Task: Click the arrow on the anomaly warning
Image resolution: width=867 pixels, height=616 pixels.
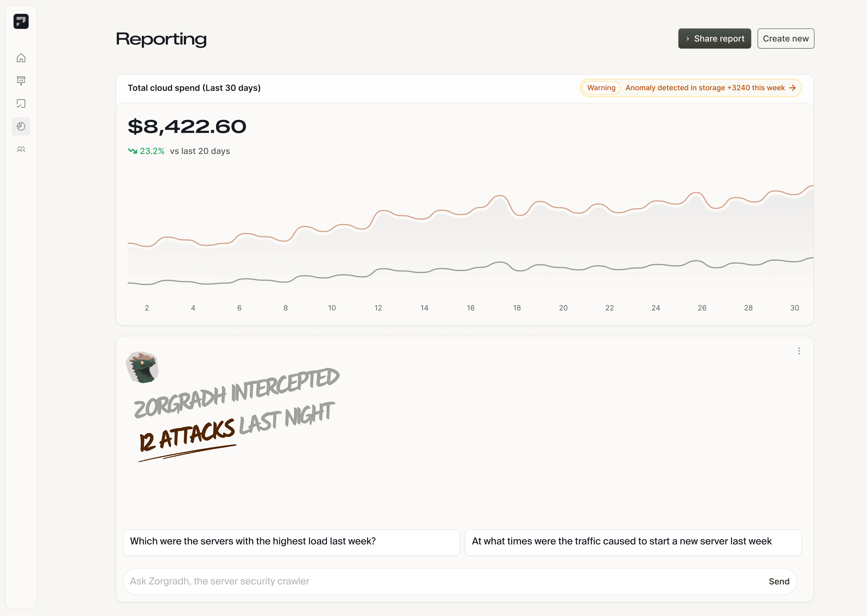Action: coord(792,88)
